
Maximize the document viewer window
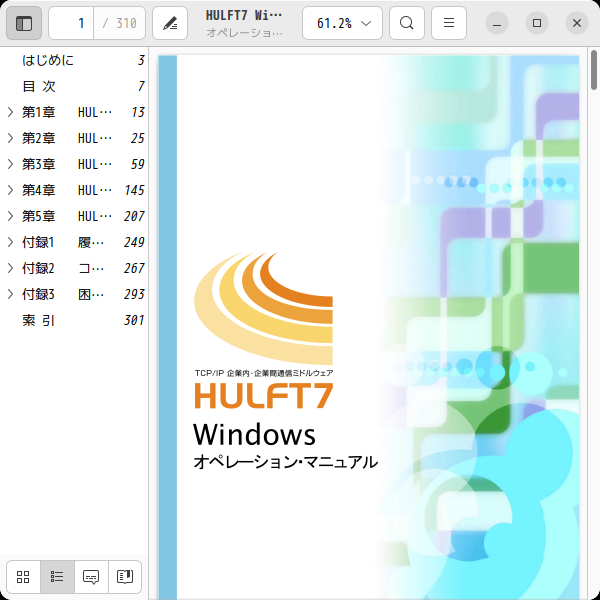(537, 23)
